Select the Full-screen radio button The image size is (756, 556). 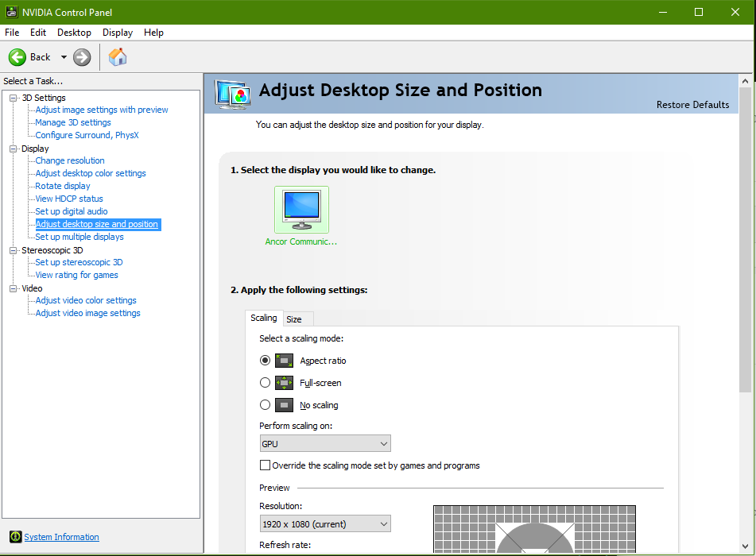click(x=265, y=383)
